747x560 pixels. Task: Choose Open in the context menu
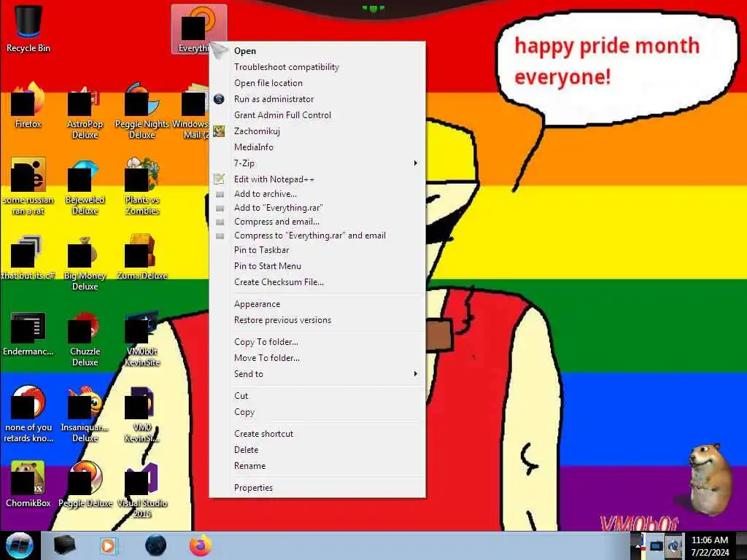click(317, 51)
